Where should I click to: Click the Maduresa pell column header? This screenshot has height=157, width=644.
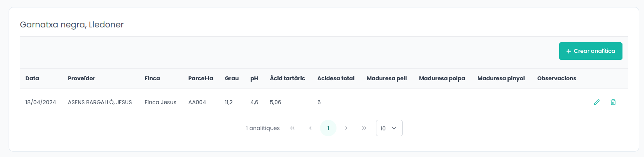[387, 78]
